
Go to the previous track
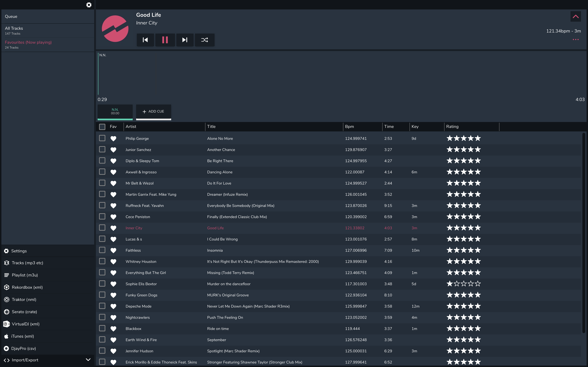coord(145,40)
